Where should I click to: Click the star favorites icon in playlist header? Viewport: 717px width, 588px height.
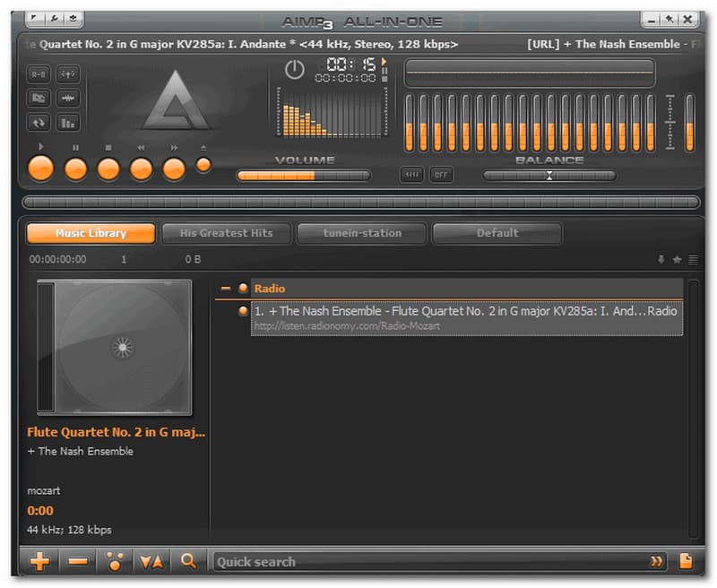coord(678,260)
